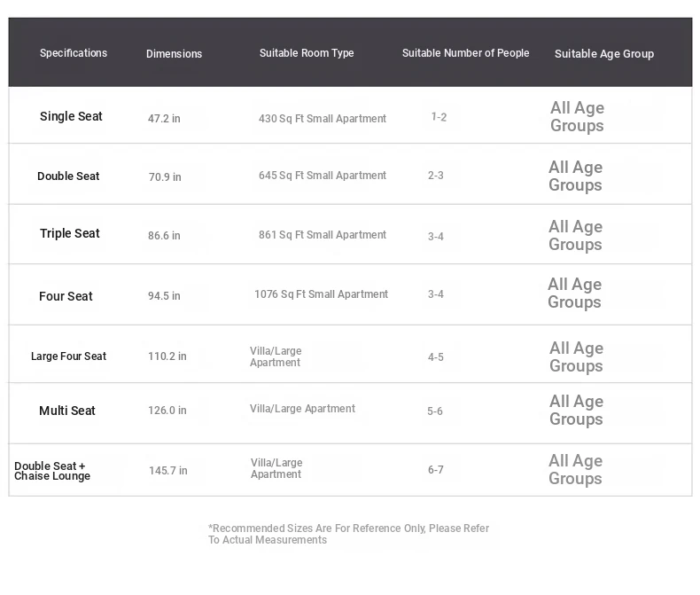This screenshot has height=595, width=700.
Task: Select the Suitable Number of People header
Action: (465, 53)
